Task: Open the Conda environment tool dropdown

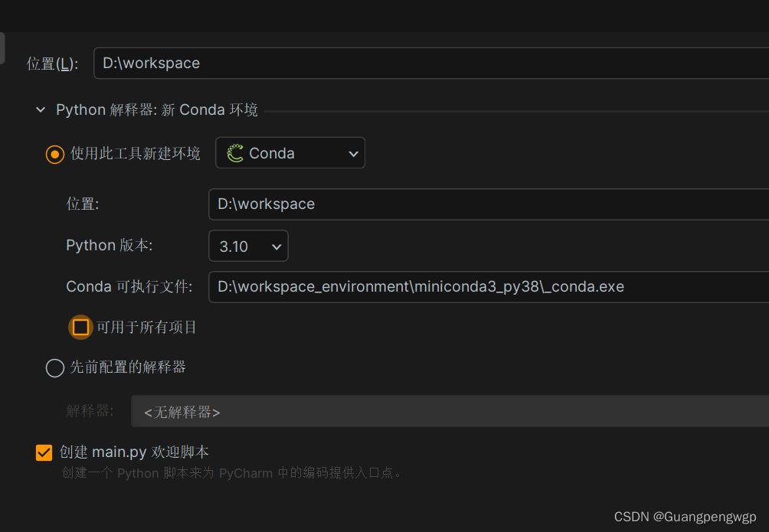Action: 290,152
